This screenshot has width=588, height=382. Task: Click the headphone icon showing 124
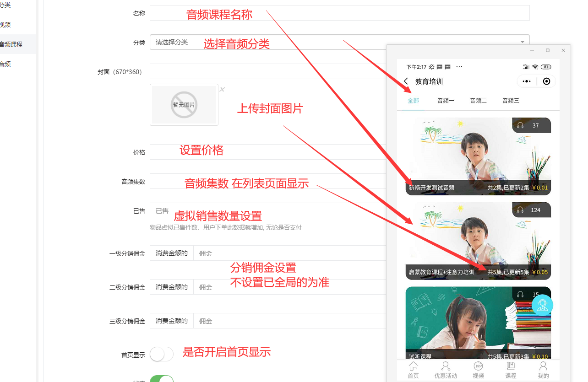520,210
